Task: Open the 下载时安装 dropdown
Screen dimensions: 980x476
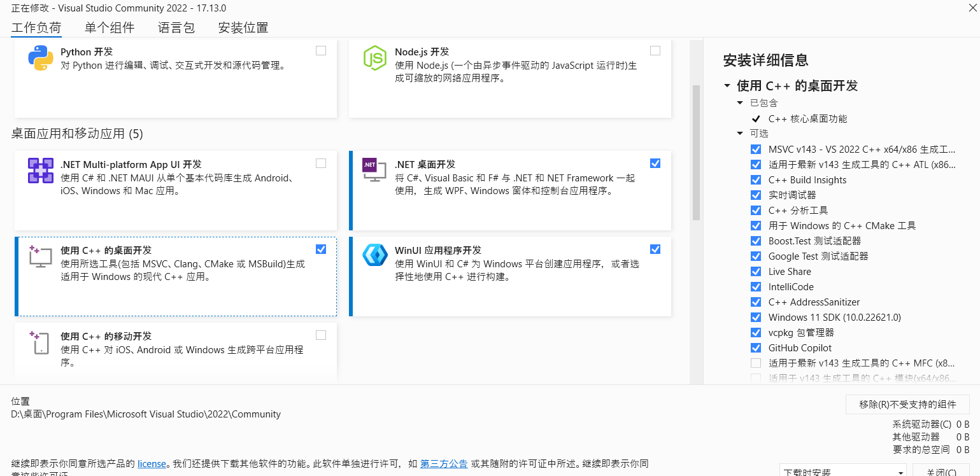Action: 842,471
